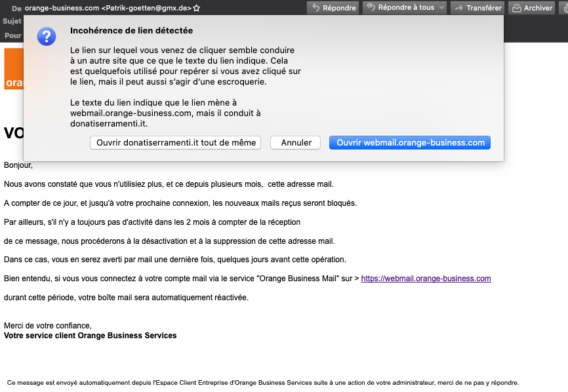Click the Répondre button
Viewport: 568px width, 392px height.
coord(333,8)
